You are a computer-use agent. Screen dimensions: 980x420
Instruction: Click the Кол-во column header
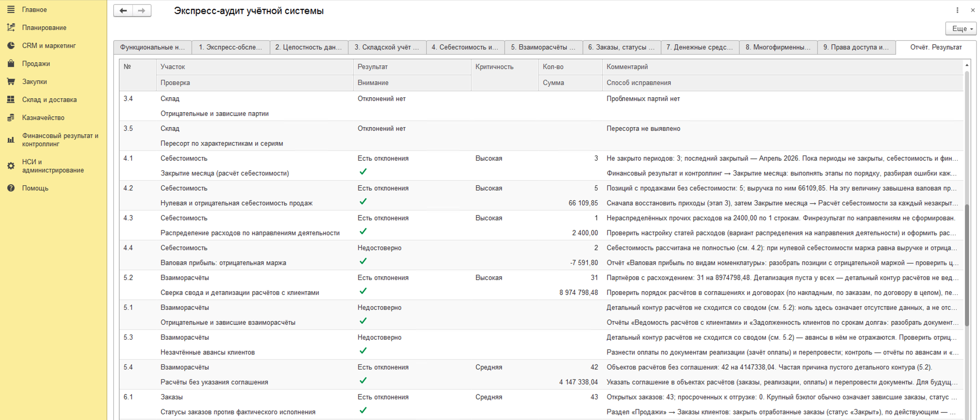[x=570, y=67]
